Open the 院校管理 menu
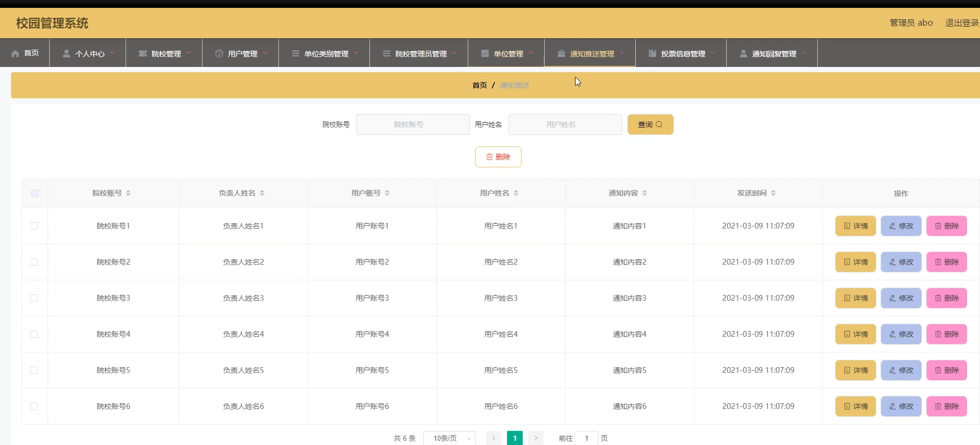Image resolution: width=980 pixels, height=445 pixels. pos(164,53)
